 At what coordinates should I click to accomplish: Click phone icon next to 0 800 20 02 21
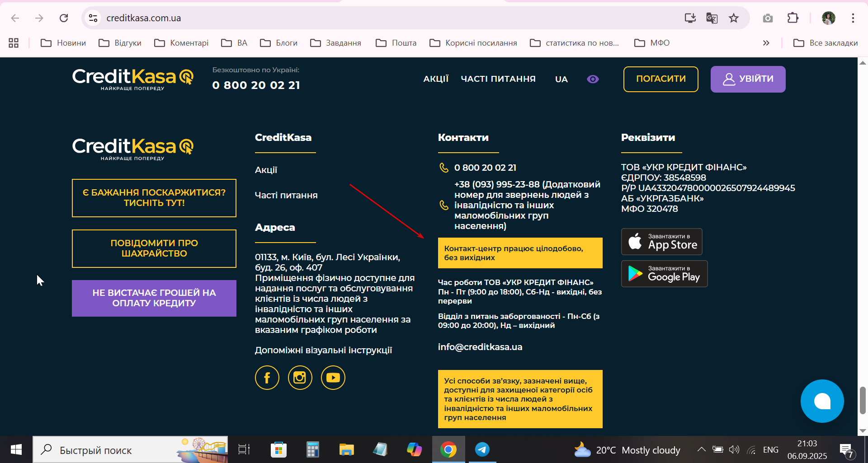click(444, 168)
